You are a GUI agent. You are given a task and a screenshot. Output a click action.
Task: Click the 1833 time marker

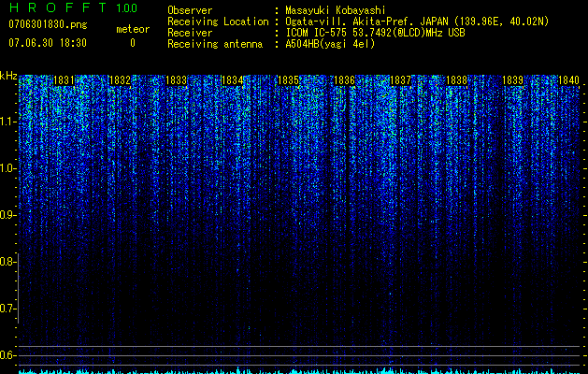(x=176, y=80)
